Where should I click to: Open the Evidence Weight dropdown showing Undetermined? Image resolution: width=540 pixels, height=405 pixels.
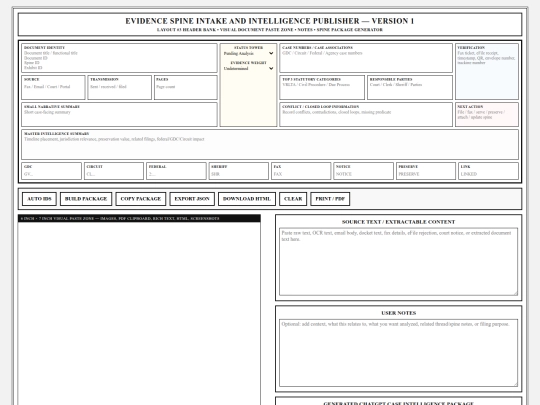[248, 69]
